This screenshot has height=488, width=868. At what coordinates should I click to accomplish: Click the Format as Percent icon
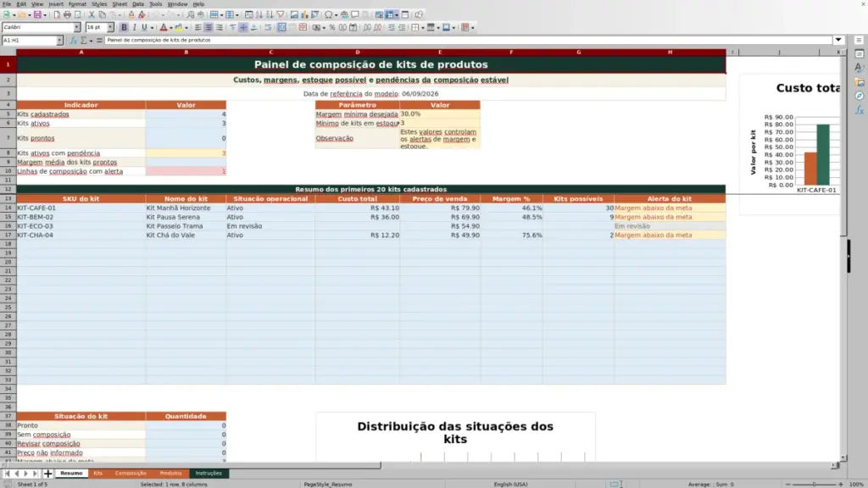click(x=332, y=28)
